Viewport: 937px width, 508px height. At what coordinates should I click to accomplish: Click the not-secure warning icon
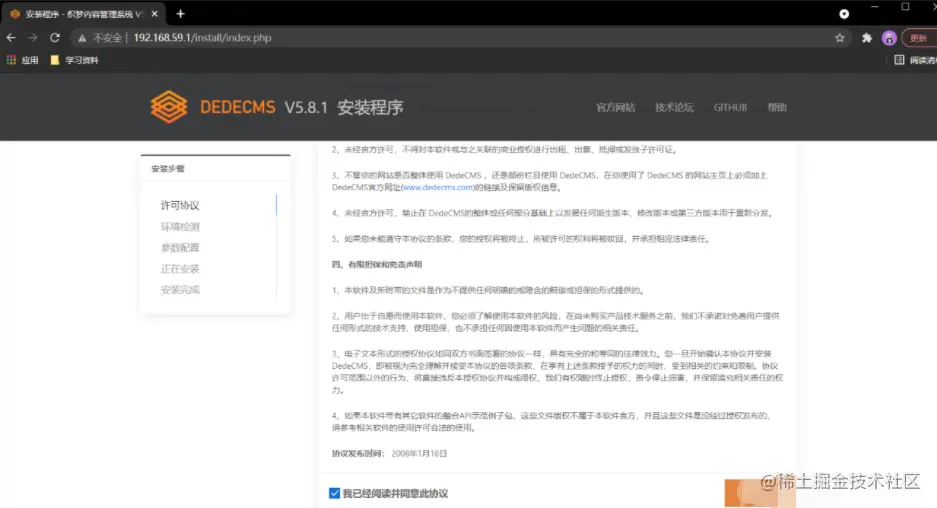[82, 38]
